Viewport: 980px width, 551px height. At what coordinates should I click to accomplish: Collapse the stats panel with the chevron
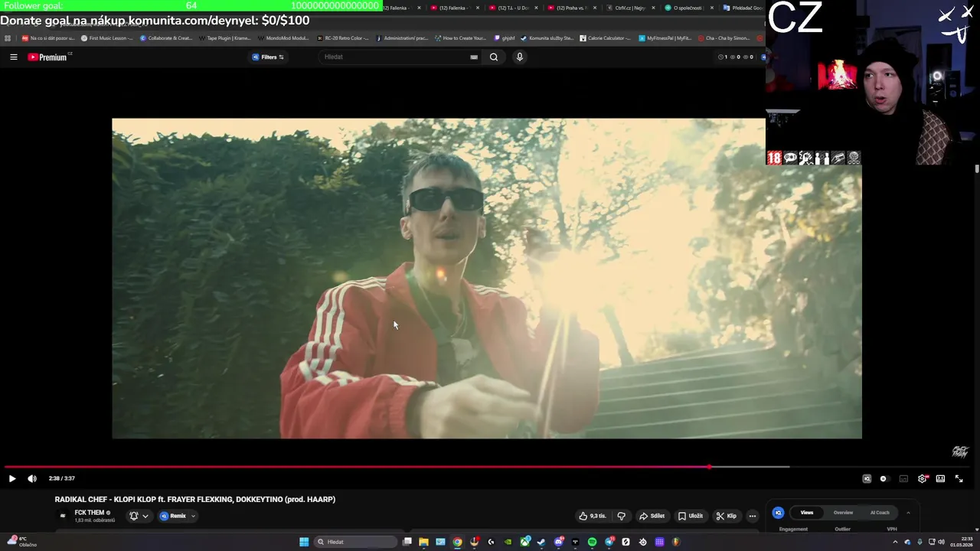click(908, 513)
